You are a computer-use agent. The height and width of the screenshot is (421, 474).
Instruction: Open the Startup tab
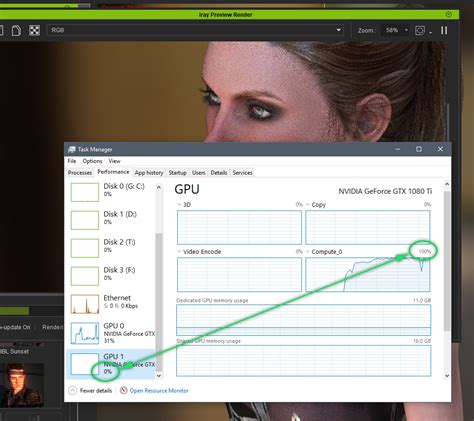tap(177, 173)
